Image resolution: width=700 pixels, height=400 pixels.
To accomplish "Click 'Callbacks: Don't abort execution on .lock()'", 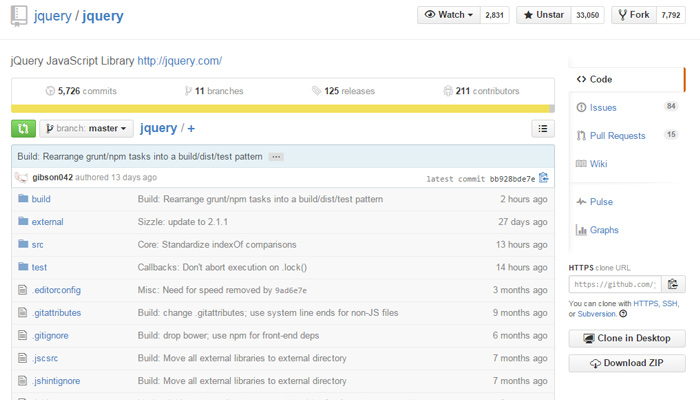I will tap(222, 267).
